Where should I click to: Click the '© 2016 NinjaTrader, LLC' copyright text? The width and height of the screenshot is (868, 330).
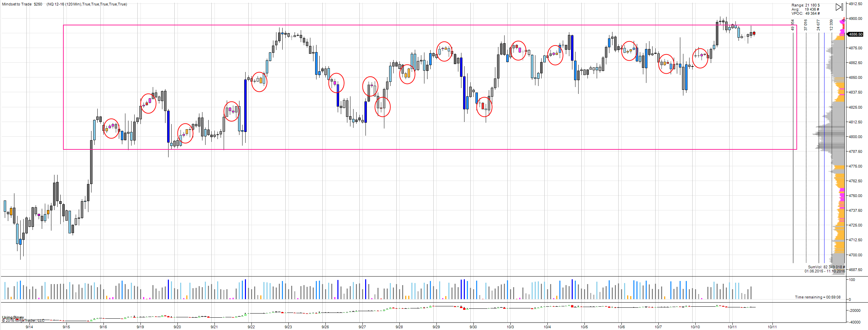point(23,320)
